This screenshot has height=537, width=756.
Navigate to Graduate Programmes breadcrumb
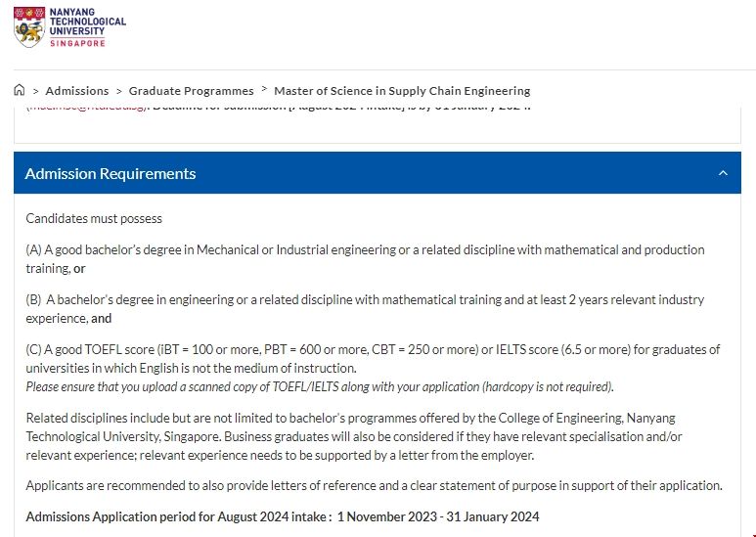point(191,91)
